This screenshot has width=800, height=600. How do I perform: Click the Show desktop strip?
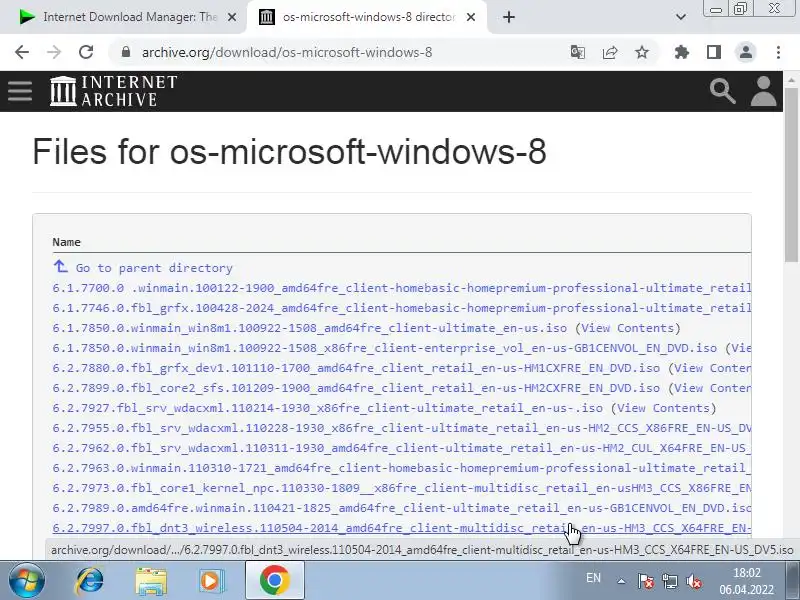point(793,580)
